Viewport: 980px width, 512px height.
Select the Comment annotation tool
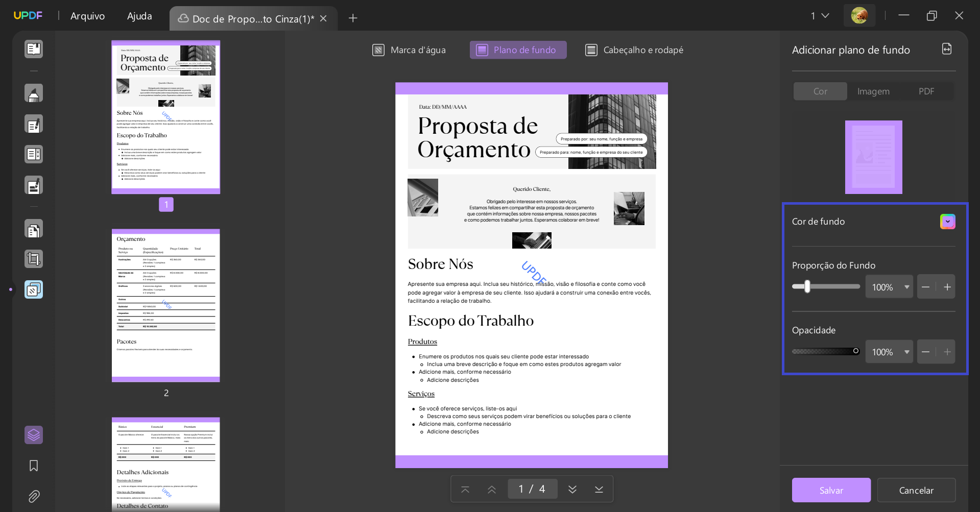[x=33, y=93]
